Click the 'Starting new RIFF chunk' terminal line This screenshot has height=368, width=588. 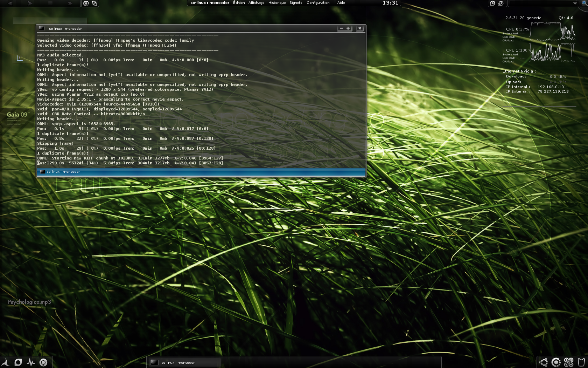point(130,158)
